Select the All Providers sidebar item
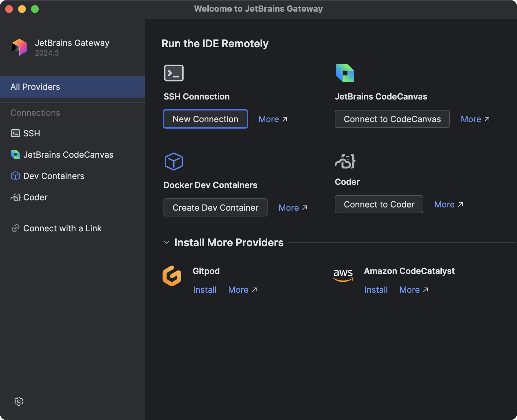Screen dimensions: 517x420 pos(72,87)
